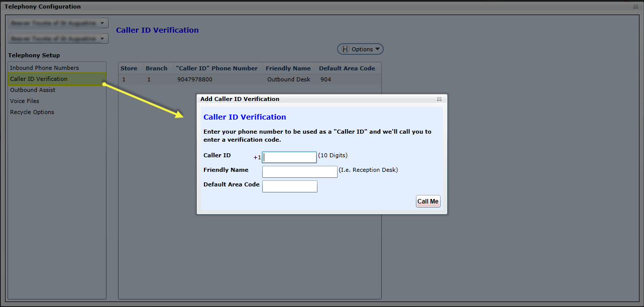644x307 pixels.
Task: Close the Add Caller ID Verification dialog
Action: click(439, 99)
